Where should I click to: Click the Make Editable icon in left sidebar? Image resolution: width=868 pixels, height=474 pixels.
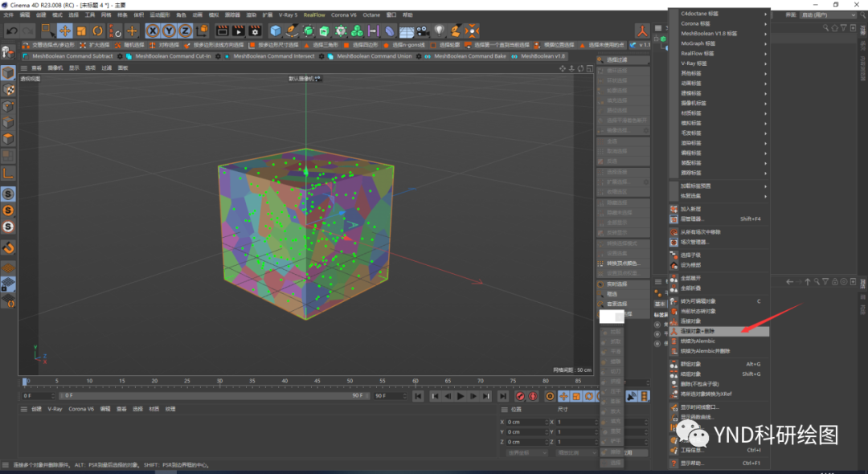(x=8, y=52)
